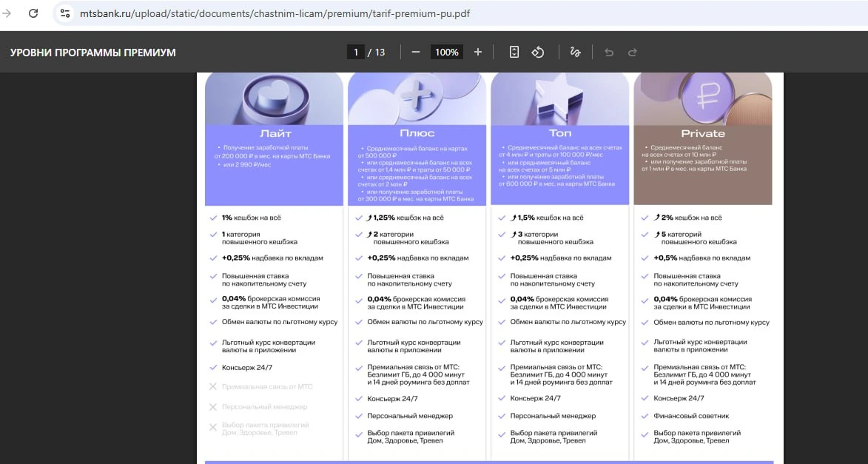The height and width of the screenshot is (464, 868).
Task: Click the Private tier heading
Action: tap(703, 133)
